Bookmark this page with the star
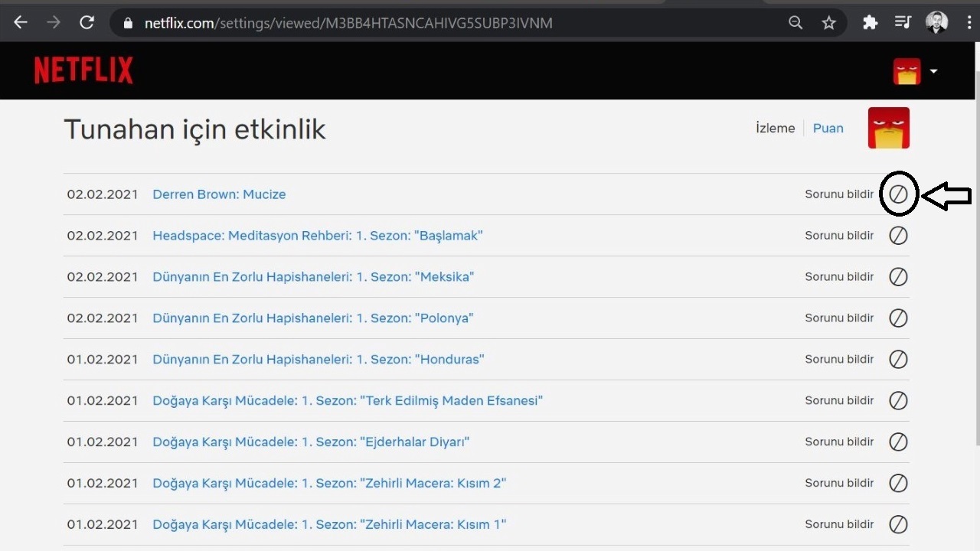 click(x=828, y=23)
